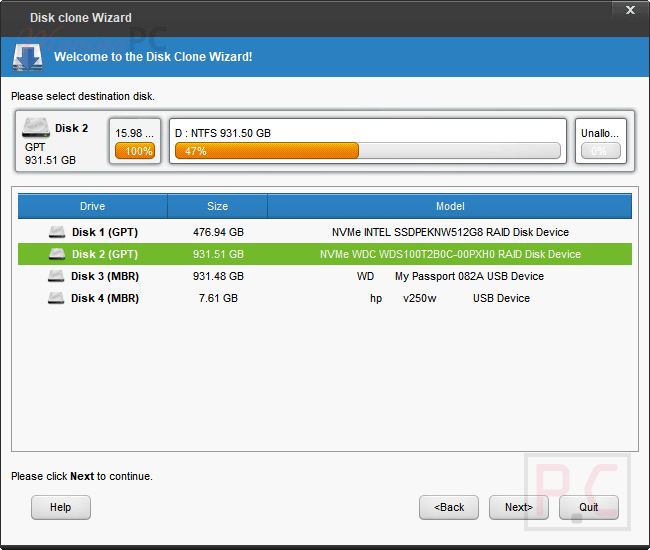The image size is (650, 550).
Task: Click the 476.94 GB size cell
Action: click(218, 232)
